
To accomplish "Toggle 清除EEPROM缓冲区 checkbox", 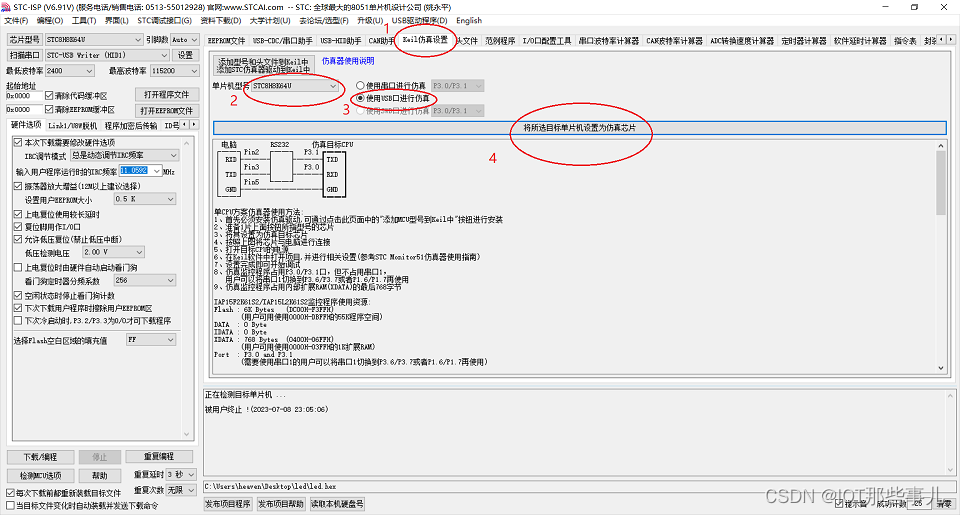I will (x=49, y=110).
